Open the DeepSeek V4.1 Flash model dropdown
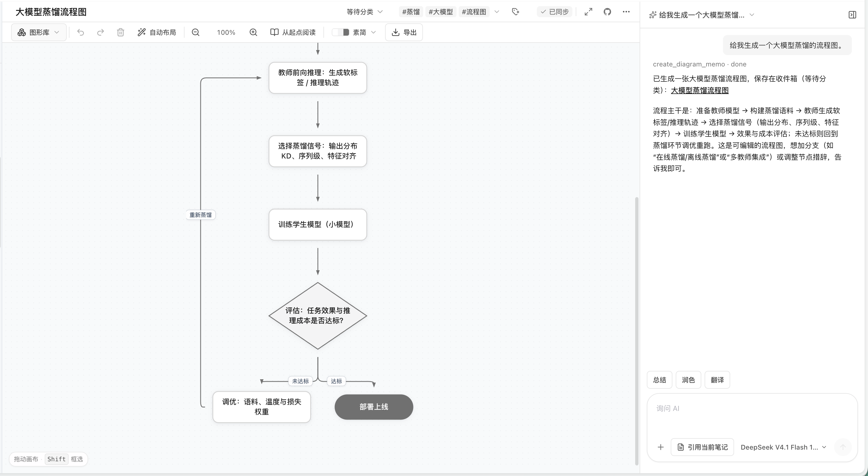 (784, 447)
